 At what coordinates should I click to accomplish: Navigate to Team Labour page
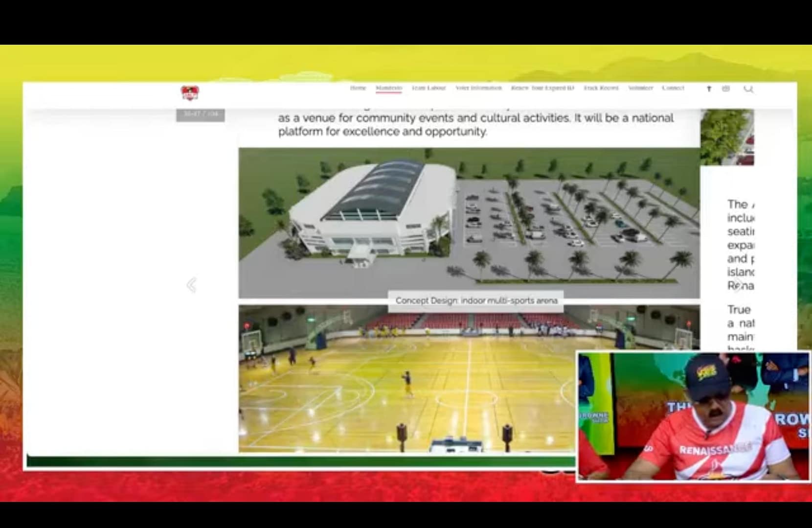pyautogui.click(x=429, y=88)
